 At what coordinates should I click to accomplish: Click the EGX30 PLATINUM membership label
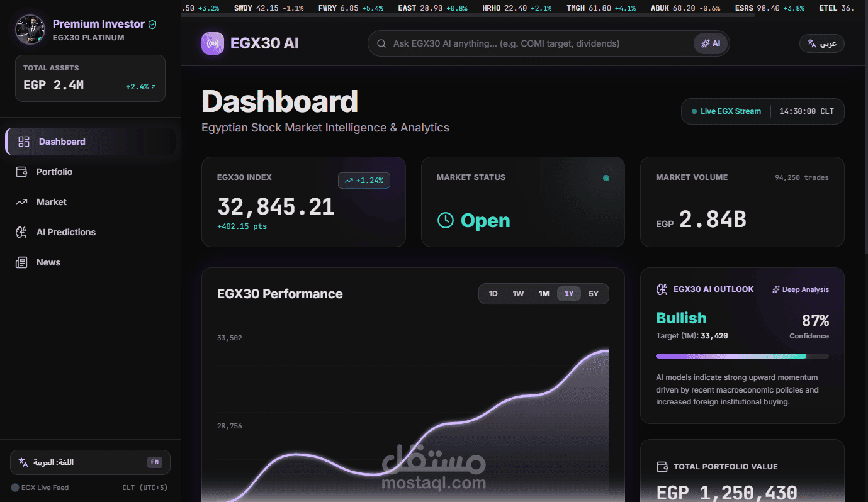(89, 38)
